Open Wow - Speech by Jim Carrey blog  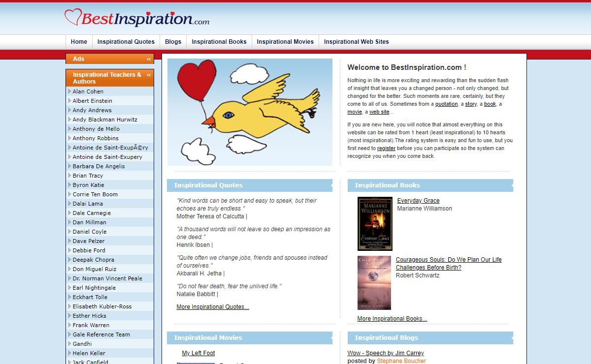(386, 353)
